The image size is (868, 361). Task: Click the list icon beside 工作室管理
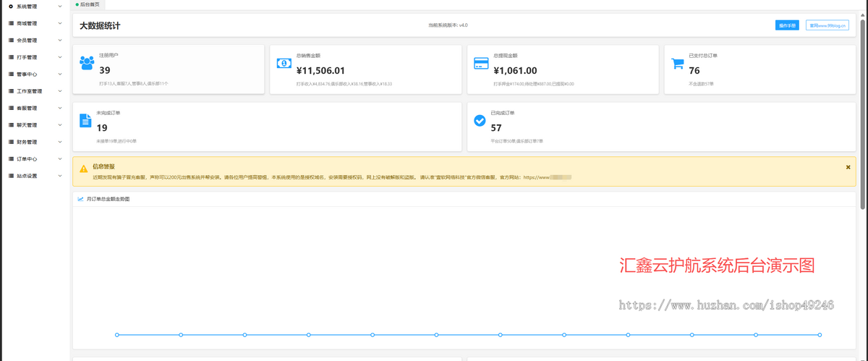tap(11, 91)
